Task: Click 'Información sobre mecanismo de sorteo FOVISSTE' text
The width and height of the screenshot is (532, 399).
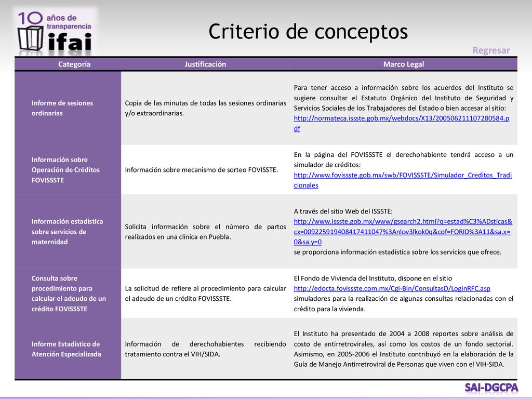Action: coord(202,170)
